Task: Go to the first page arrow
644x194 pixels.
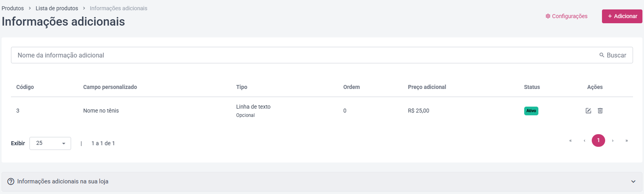Action: coord(570,140)
